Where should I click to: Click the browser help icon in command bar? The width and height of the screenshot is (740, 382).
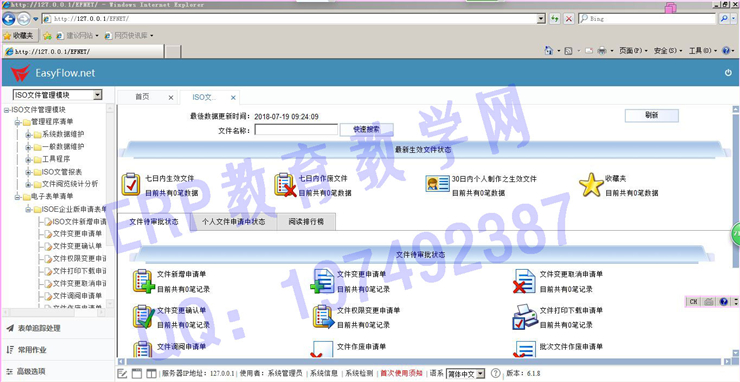click(726, 51)
